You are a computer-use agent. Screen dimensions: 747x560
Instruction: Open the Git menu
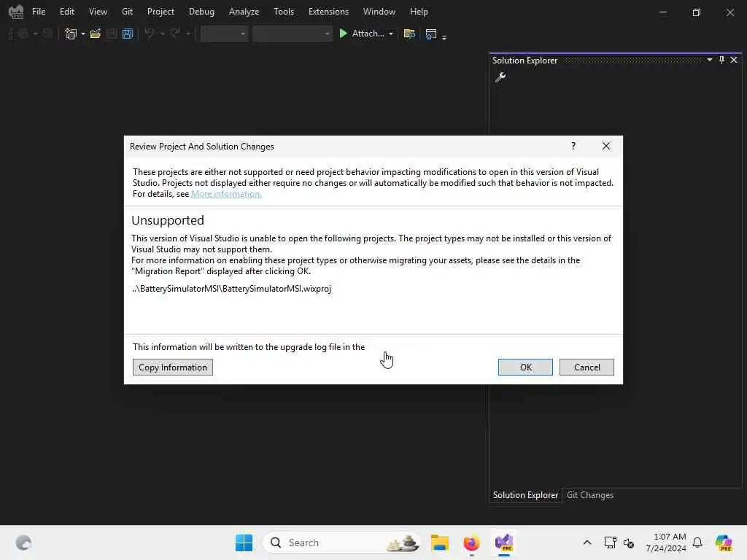pyautogui.click(x=127, y=12)
